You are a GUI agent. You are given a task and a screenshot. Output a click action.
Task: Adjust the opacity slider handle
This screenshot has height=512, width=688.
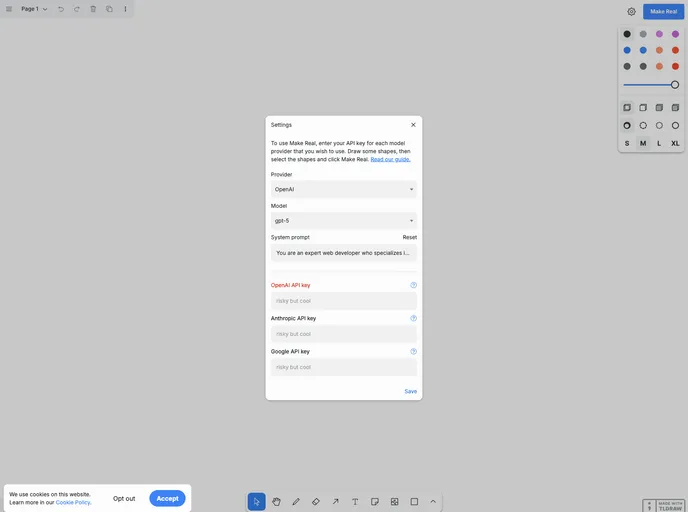(675, 85)
